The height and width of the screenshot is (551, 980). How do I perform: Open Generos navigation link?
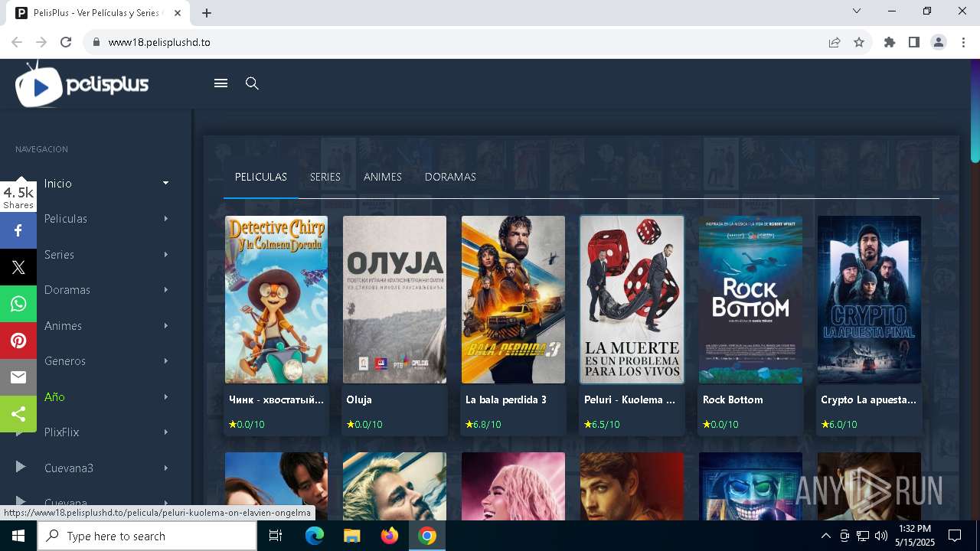[65, 361]
